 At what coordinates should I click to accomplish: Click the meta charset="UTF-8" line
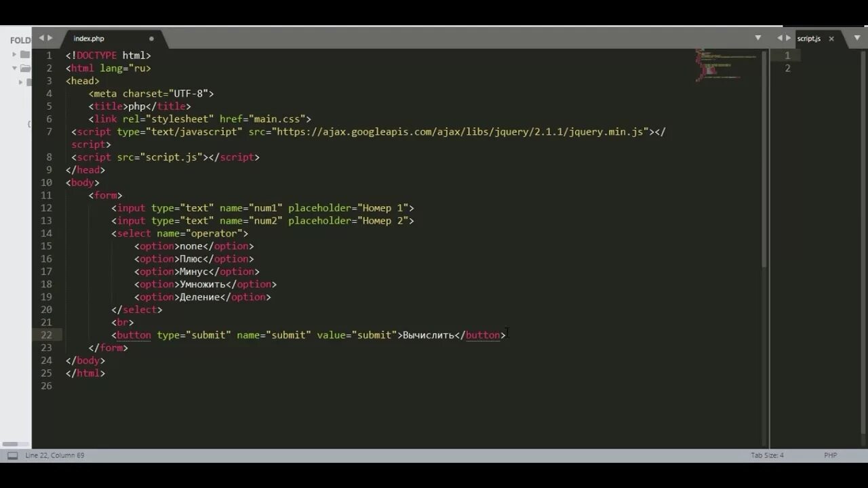(x=151, y=94)
